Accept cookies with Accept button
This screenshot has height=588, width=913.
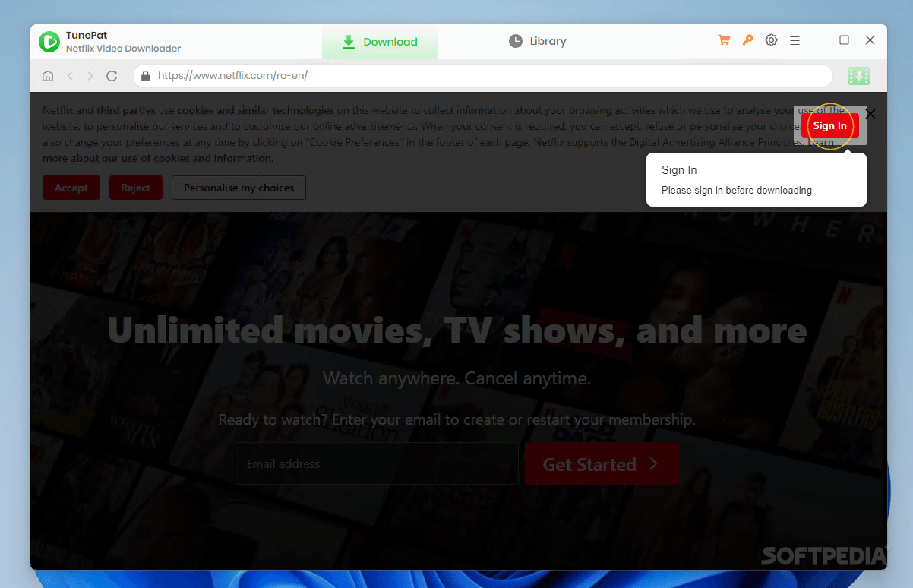tap(71, 188)
